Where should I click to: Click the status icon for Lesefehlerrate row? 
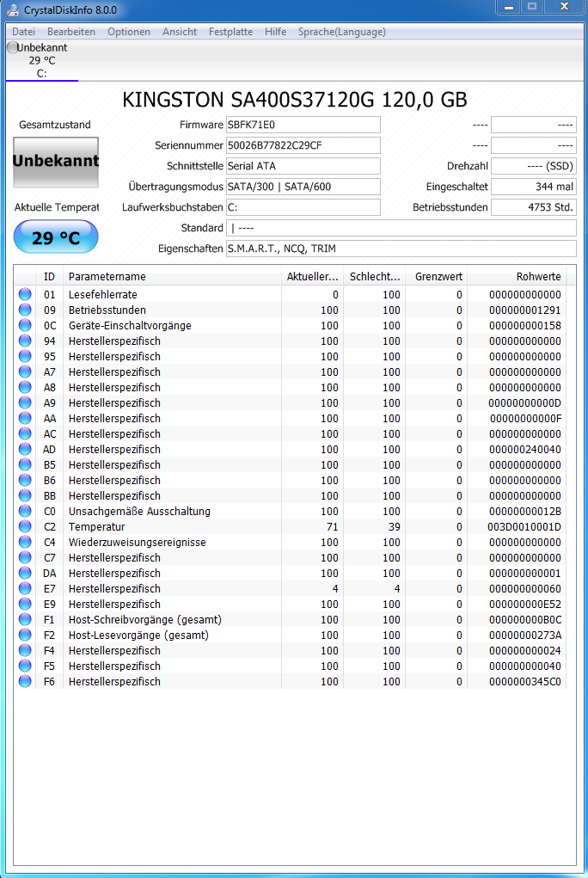click(25, 295)
